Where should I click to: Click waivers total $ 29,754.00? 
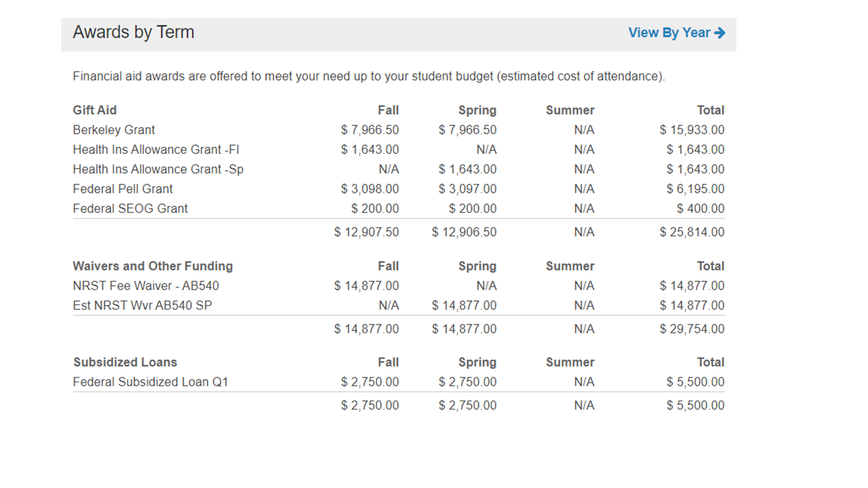(x=692, y=329)
